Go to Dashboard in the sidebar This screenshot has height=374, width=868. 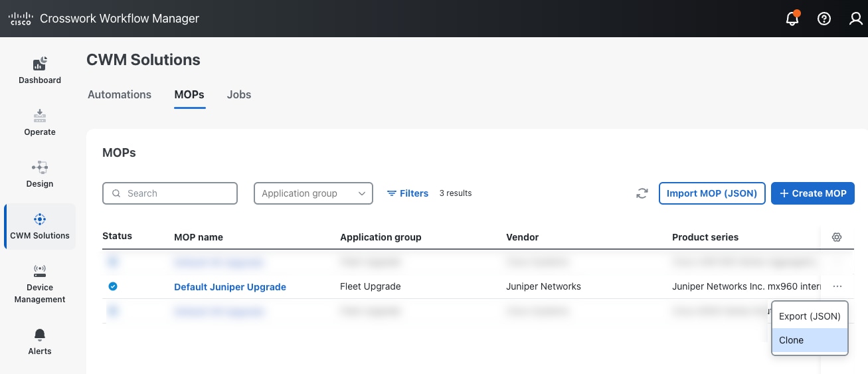40,70
